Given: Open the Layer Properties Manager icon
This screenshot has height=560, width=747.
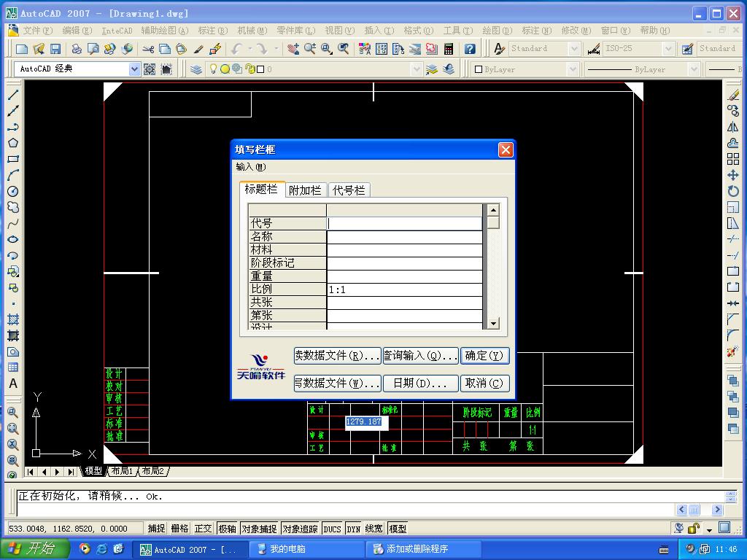Looking at the screenshot, I should tap(196, 69).
